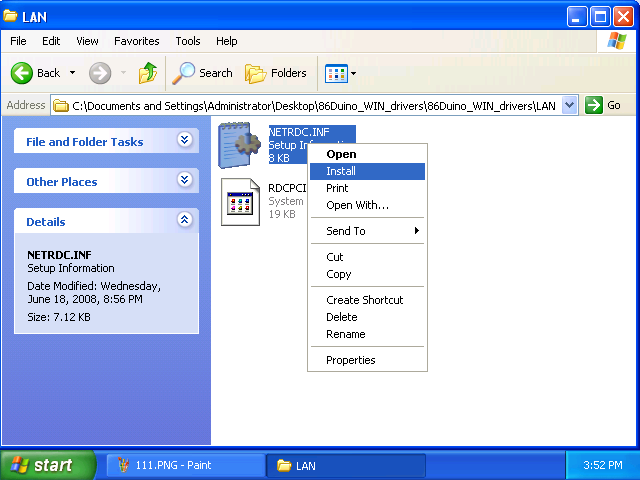Choose Open in context menu
The image size is (640, 480).
tap(367, 154)
